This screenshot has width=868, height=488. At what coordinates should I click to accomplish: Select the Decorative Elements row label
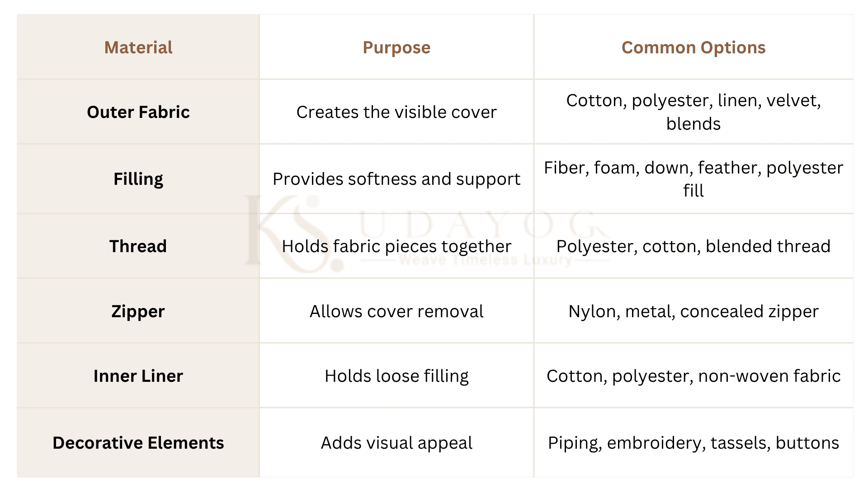pos(138,443)
